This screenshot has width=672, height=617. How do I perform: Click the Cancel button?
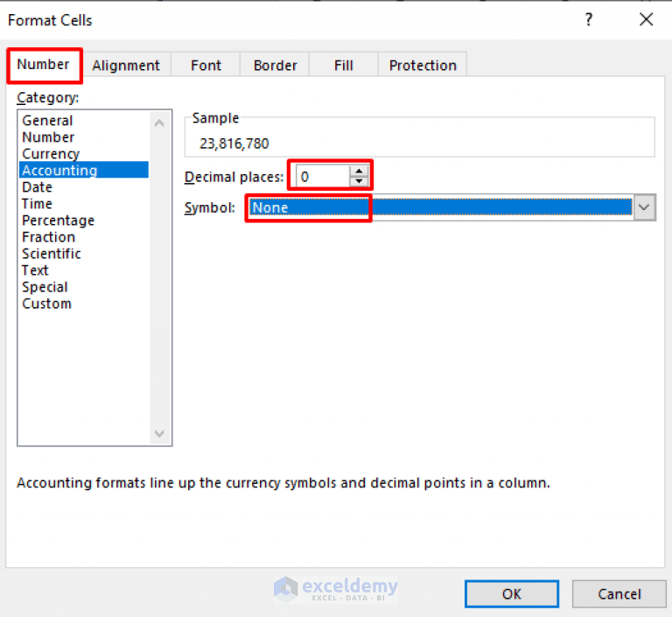click(619, 594)
